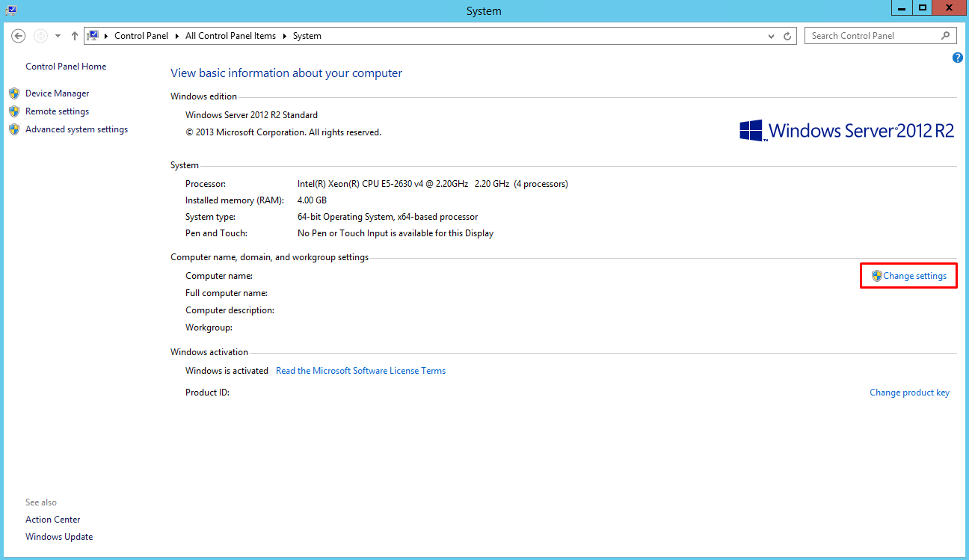The image size is (969, 560).
Task: Select the System breadcrumb
Action: 307,36
